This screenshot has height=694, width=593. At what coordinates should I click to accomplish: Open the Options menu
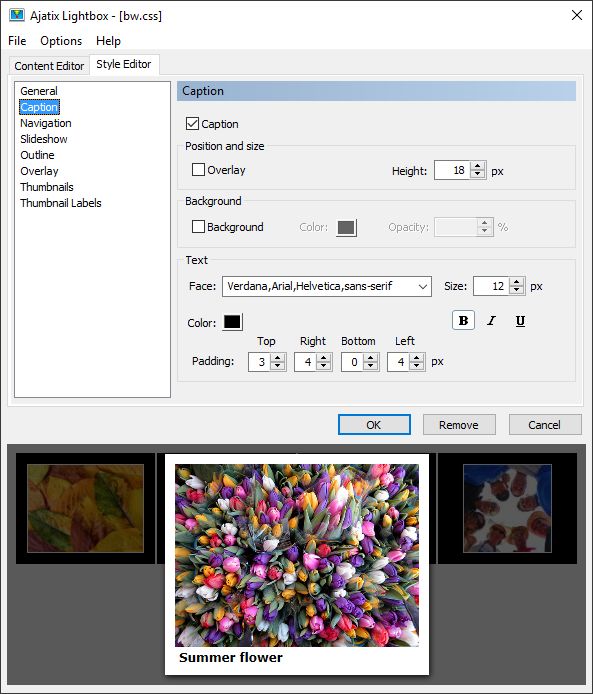coord(61,41)
